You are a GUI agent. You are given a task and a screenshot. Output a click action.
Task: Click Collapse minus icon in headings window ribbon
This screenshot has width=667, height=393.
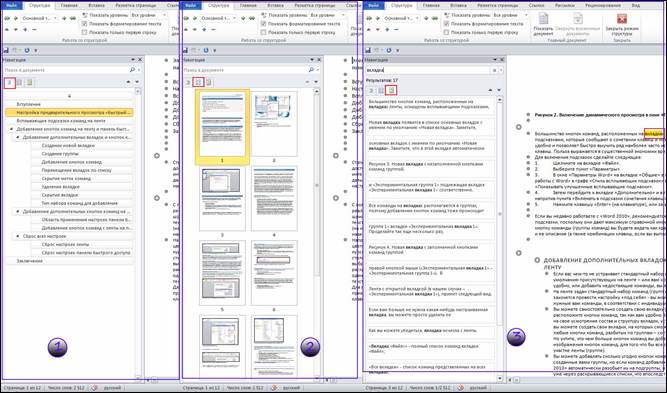click(34, 30)
